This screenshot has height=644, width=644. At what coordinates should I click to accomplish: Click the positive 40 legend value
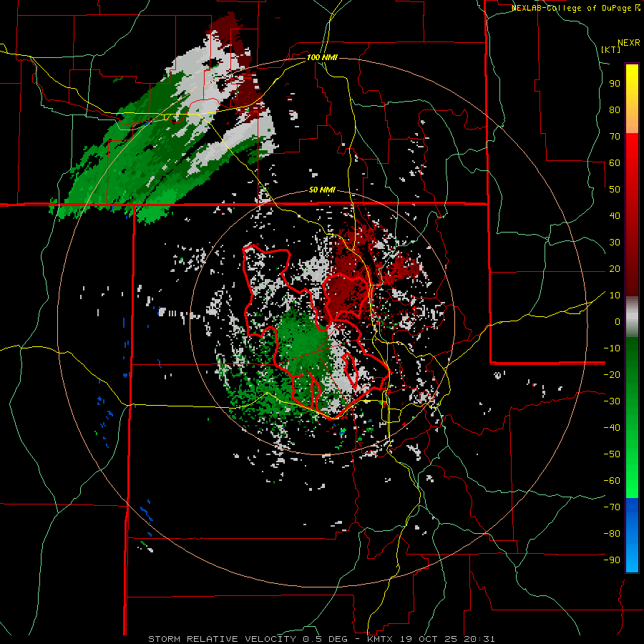pos(615,215)
